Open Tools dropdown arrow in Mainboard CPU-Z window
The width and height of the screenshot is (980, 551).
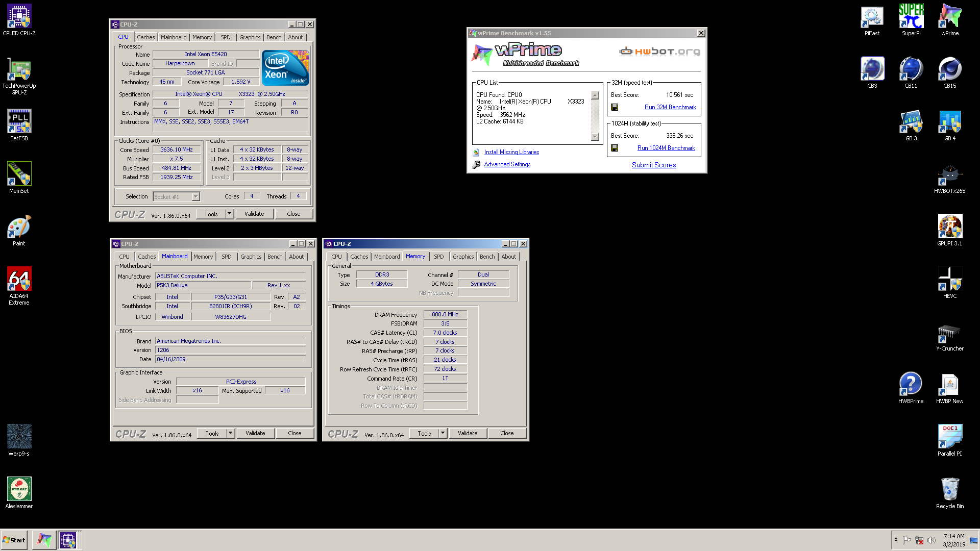point(230,433)
